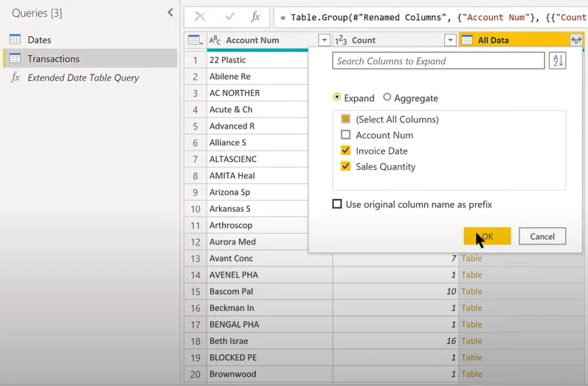This screenshot has height=386, width=588.
Task: Click the 'AMITA Heal' account cell
Action: 257,176
